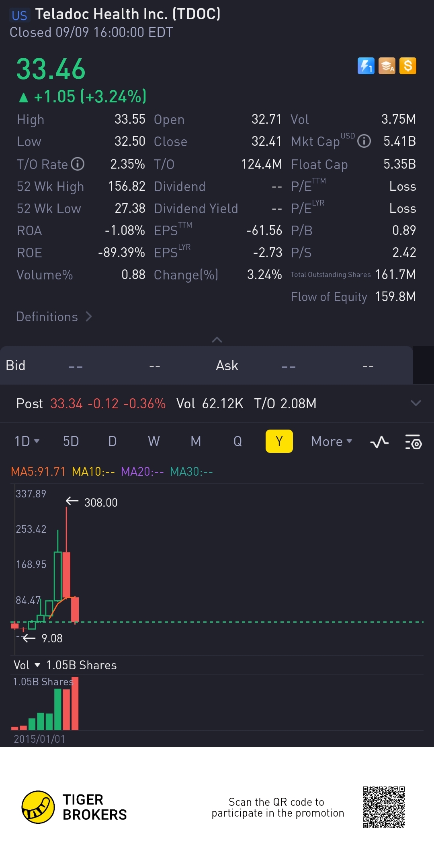
Task: Expand the post-market quote row
Action: [x=416, y=403]
